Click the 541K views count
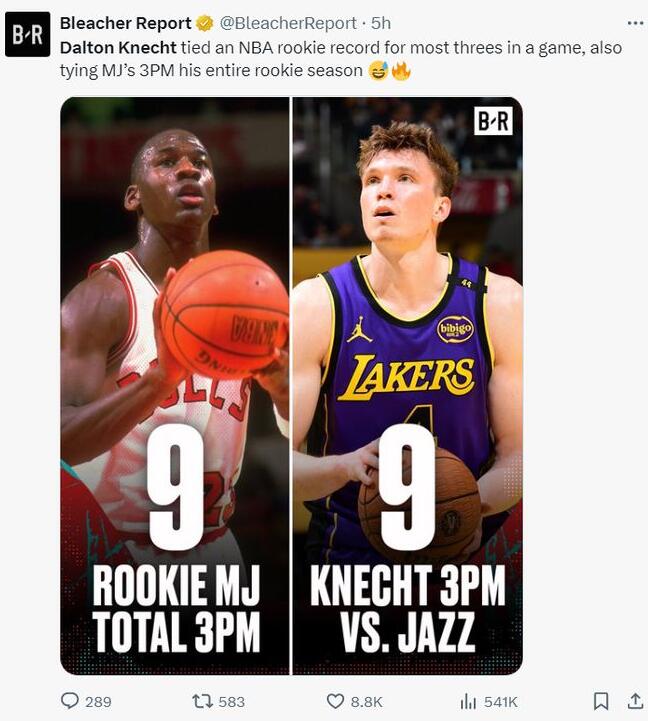Image resolution: width=648 pixels, height=721 pixels. point(500,702)
